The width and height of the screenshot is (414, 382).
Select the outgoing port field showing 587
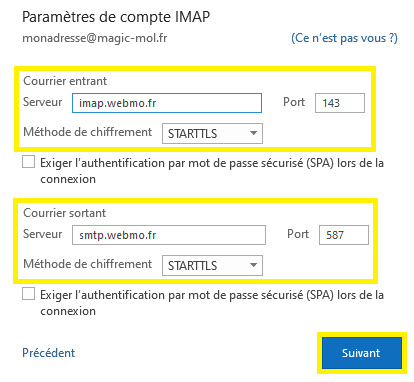(x=344, y=235)
